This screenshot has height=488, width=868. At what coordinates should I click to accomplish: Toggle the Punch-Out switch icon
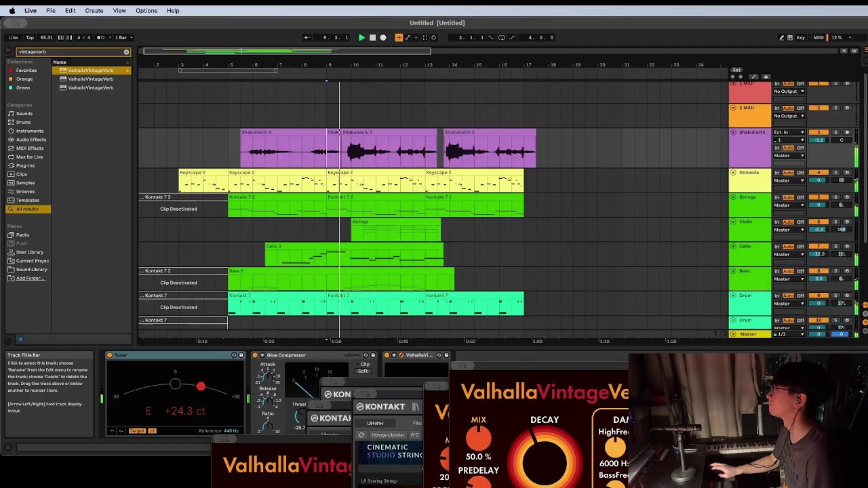(511, 37)
